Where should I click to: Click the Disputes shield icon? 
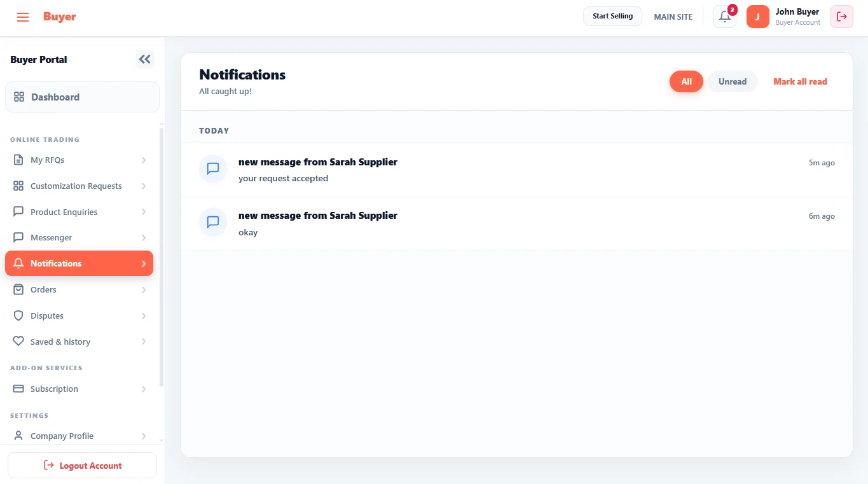(18, 315)
